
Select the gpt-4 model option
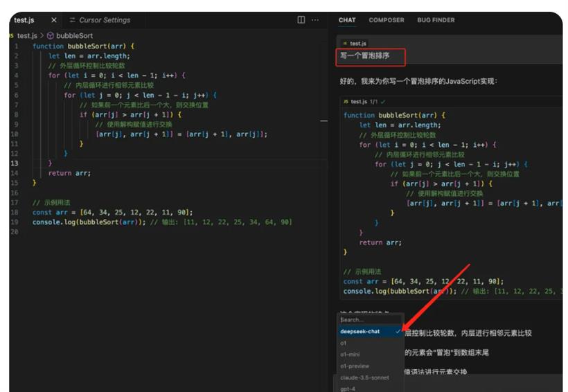tap(348, 389)
